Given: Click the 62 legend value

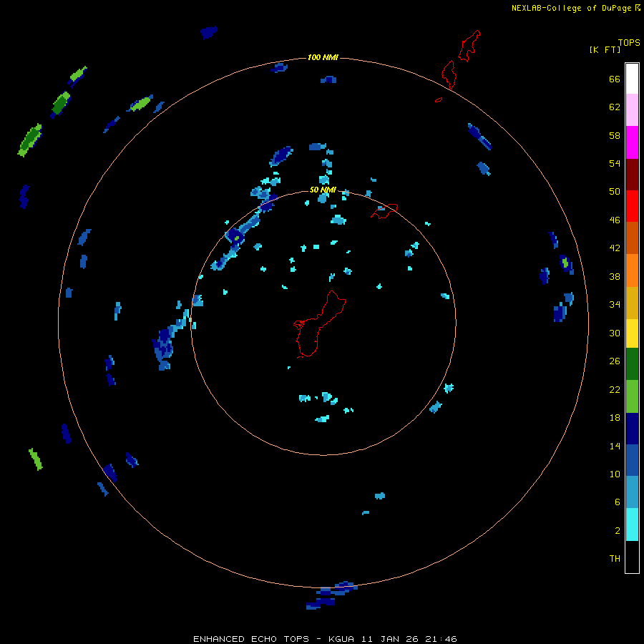Looking at the screenshot, I should 615,107.
